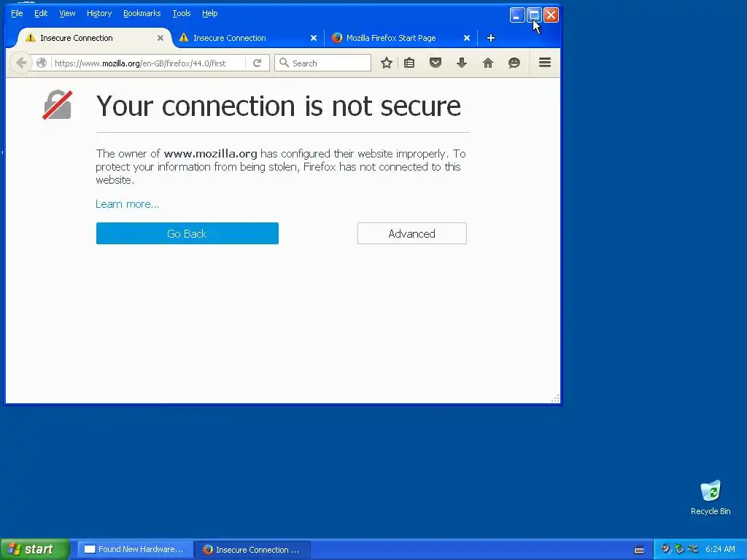Click the globe site identity icon
This screenshot has width=747, height=560.
tap(42, 63)
